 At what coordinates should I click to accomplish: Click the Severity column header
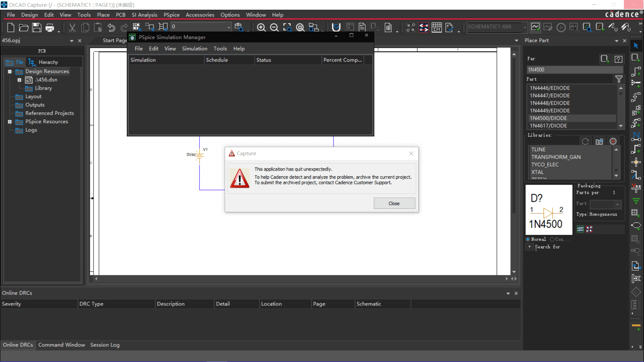[39, 304]
